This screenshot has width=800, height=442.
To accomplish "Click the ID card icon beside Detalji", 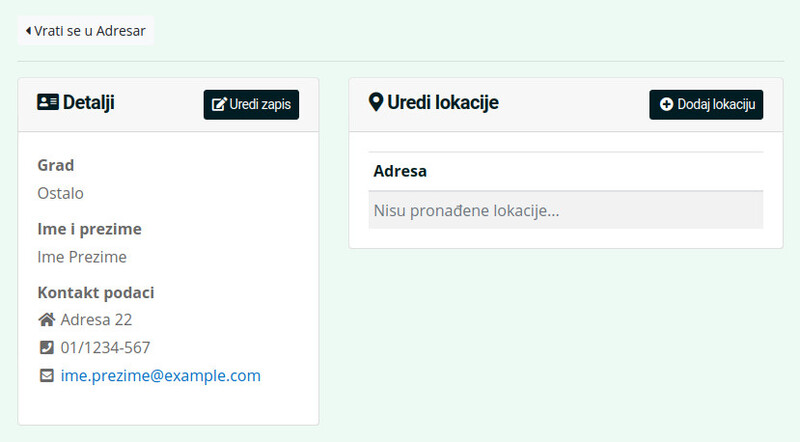I will [x=47, y=102].
